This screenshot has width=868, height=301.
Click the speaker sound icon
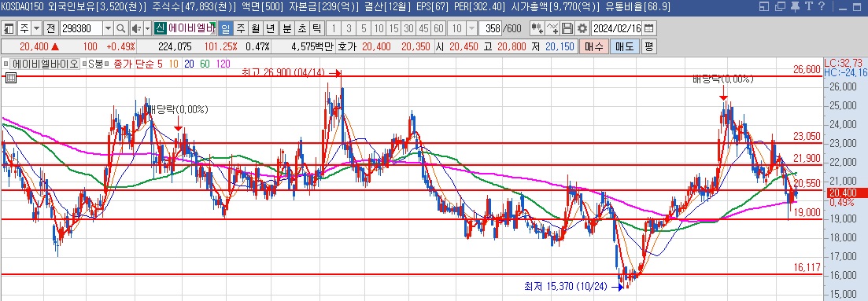point(137,29)
